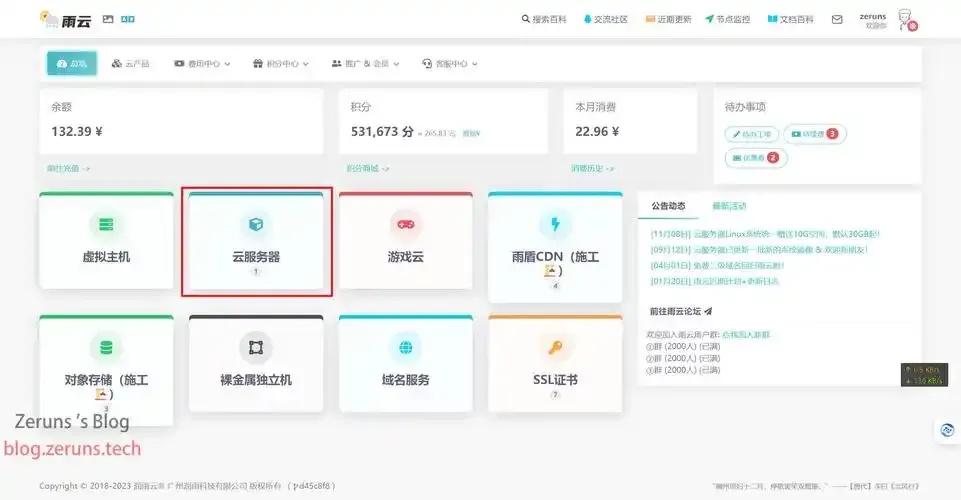Follow the 积分商城 points mall link
The width and height of the screenshot is (961, 500).
[x=368, y=169]
